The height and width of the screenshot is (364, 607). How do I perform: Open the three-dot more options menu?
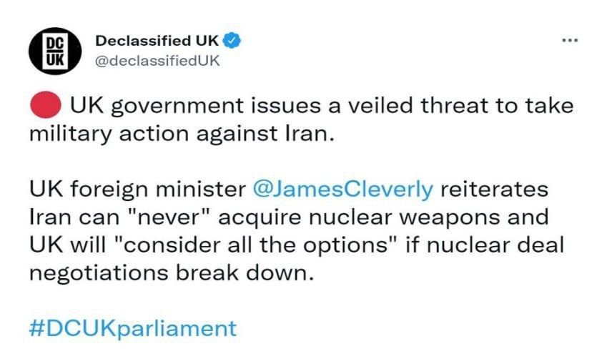click(571, 40)
